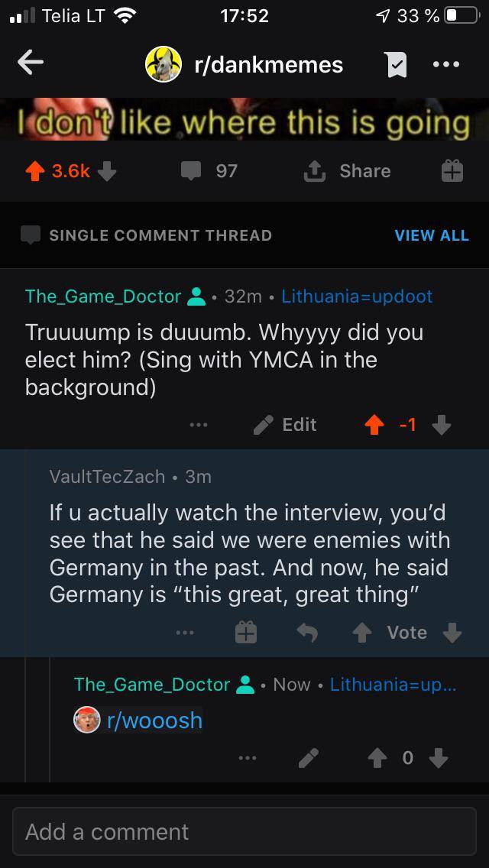Upvote the post with 3.6k points
Viewport: 489px width, 868px height.
click(x=35, y=171)
